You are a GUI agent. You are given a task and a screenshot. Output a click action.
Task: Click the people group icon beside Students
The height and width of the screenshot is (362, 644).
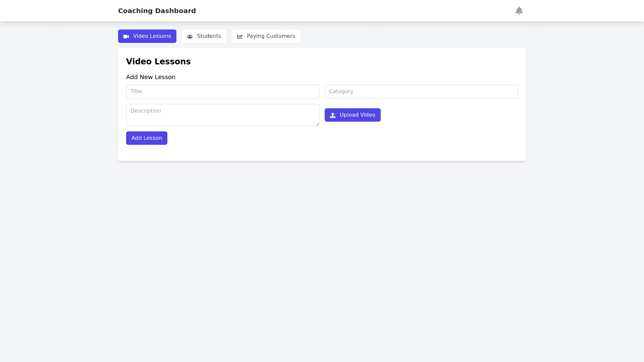point(190,37)
